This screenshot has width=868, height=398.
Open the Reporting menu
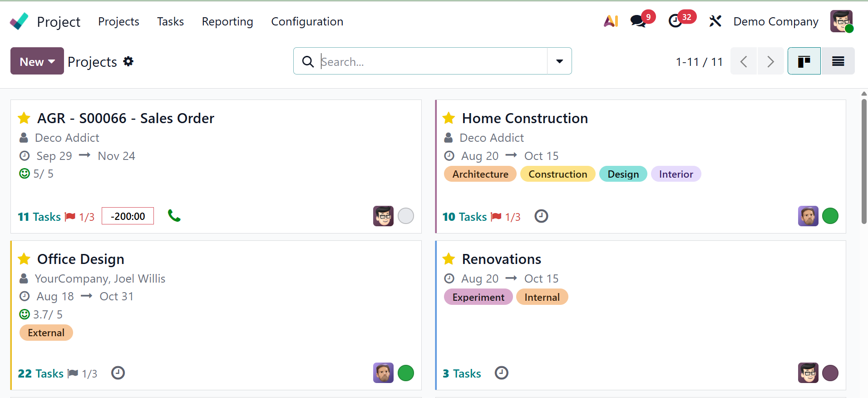227,21
